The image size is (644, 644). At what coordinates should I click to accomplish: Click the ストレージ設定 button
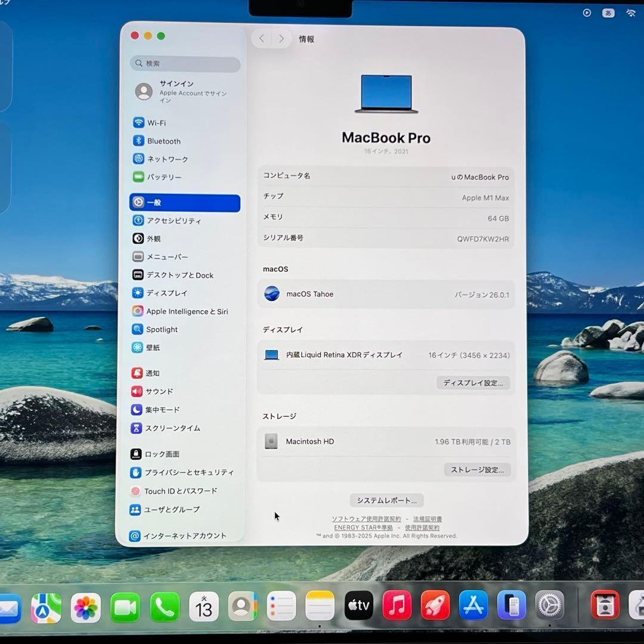coord(477,470)
